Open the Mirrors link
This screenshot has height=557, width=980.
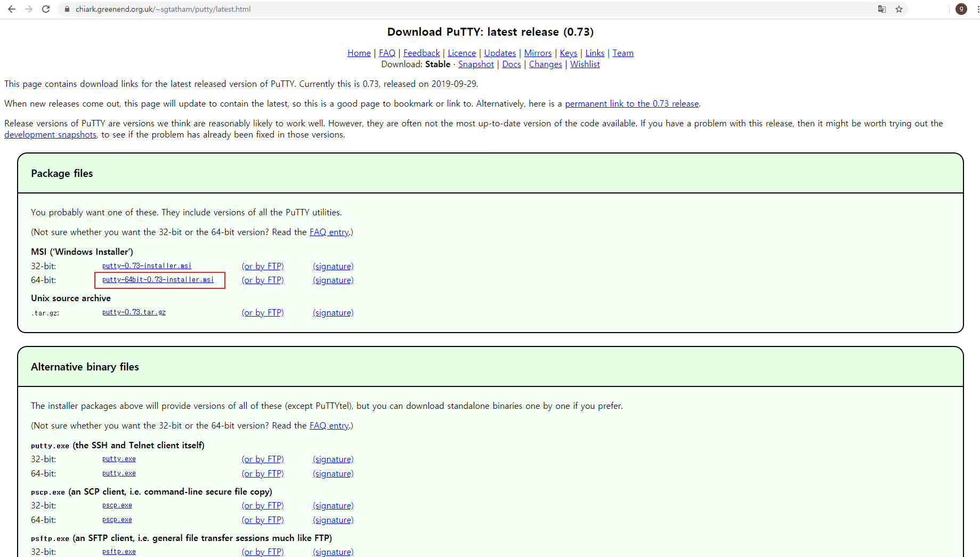[x=538, y=53]
